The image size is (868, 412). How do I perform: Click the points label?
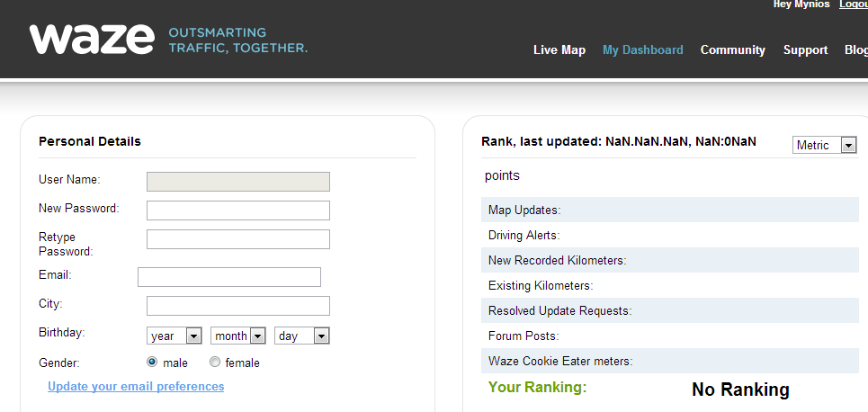(x=502, y=176)
